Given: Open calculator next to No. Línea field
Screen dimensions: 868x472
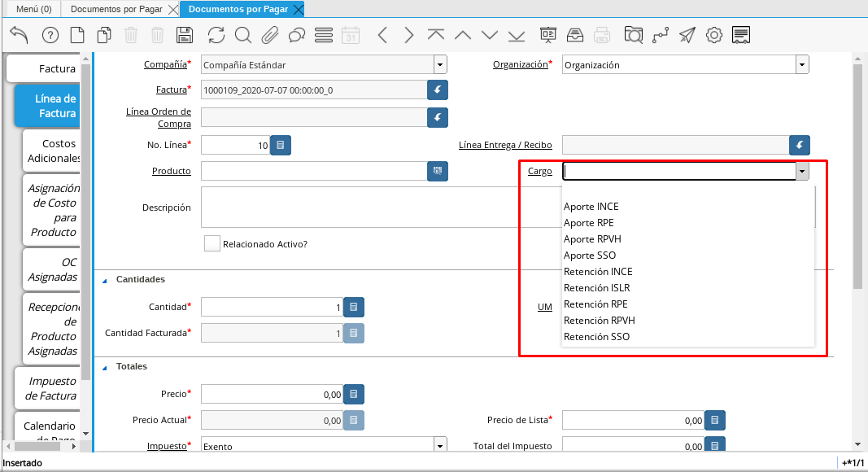Looking at the screenshot, I should click(281, 145).
